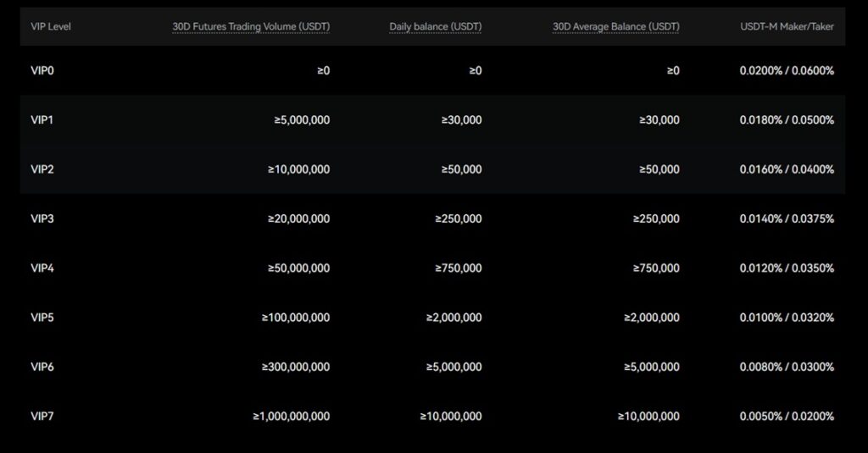Click VIP2 30D average balance ≥50,000

coord(659,169)
